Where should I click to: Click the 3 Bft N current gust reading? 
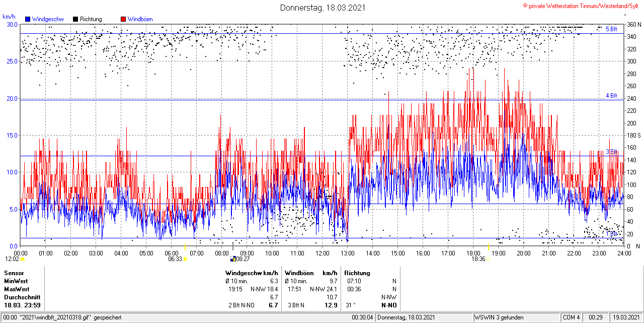(x=296, y=305)
